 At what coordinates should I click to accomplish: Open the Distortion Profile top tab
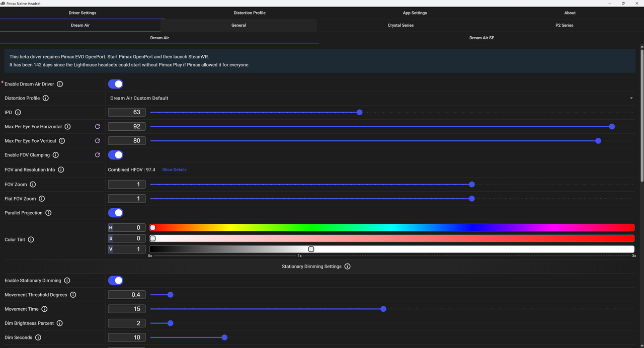(250, 13)
